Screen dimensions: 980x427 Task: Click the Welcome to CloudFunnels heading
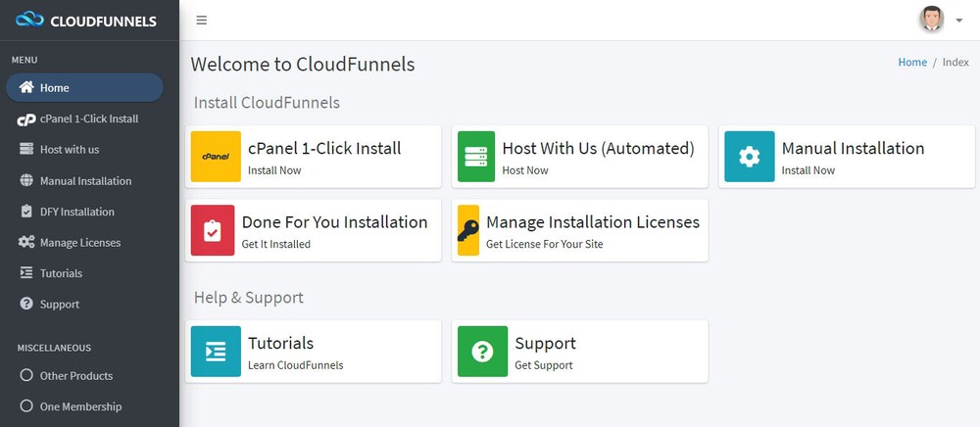pos(303,64)
